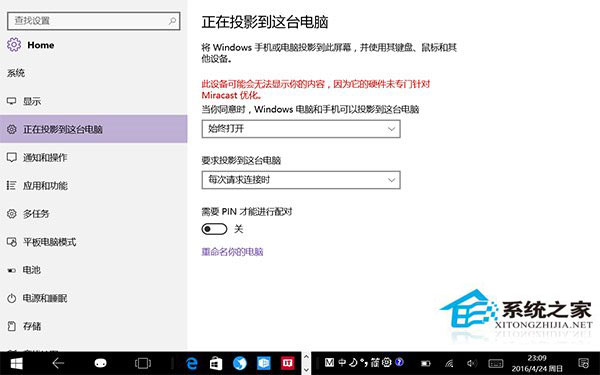Screen dimensions: 600x375
Task: Select 应用和功能 in the sidebar
Action: coord(94,186)
